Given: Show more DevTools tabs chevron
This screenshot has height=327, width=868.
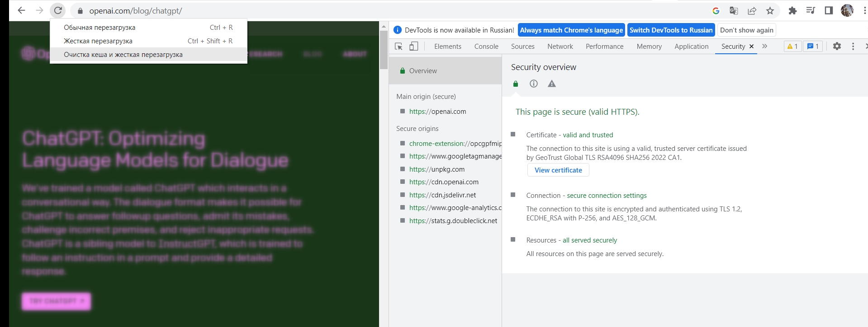Looking at the screenshot, I should click(x=765, y=46).
